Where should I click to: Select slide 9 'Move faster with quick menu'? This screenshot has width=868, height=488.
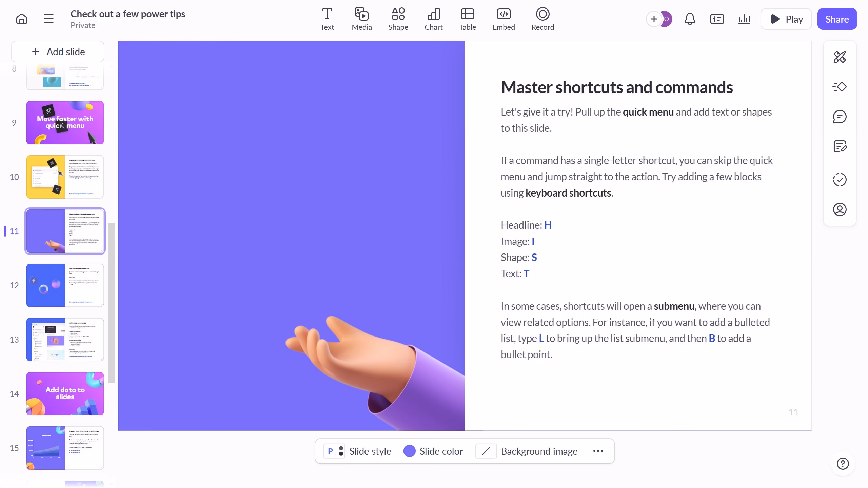tap(65, 123)
